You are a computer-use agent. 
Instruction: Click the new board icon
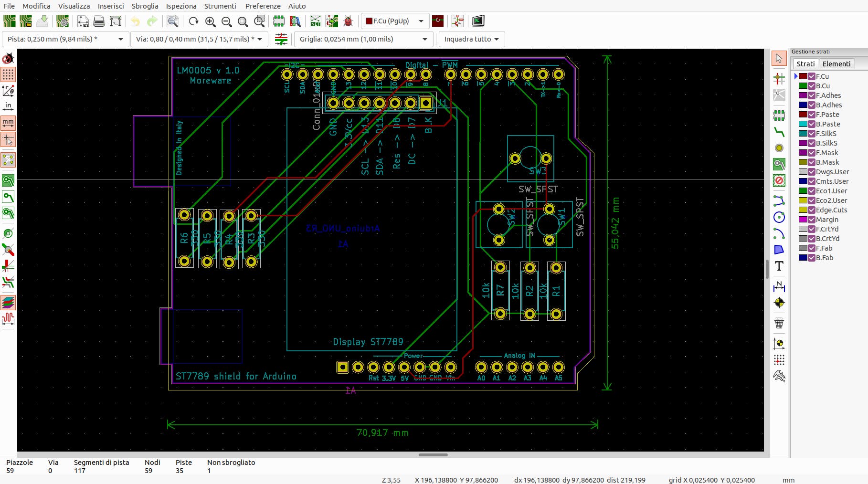click(10, 21)
